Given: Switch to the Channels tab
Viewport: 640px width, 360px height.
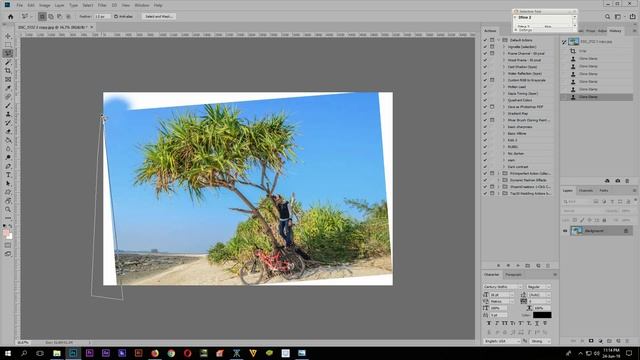Looking at the screenshot, I should [x=586, y=191].
